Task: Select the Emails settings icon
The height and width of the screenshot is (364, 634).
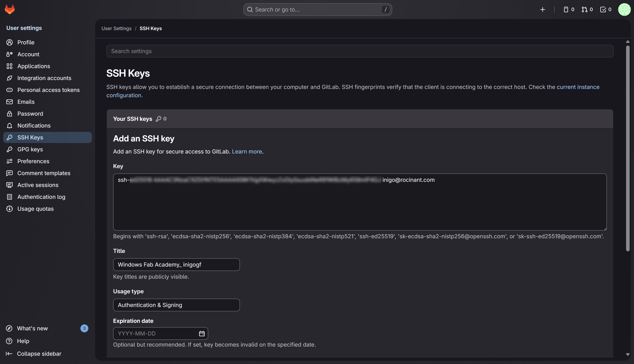Action: pos(9,102)
